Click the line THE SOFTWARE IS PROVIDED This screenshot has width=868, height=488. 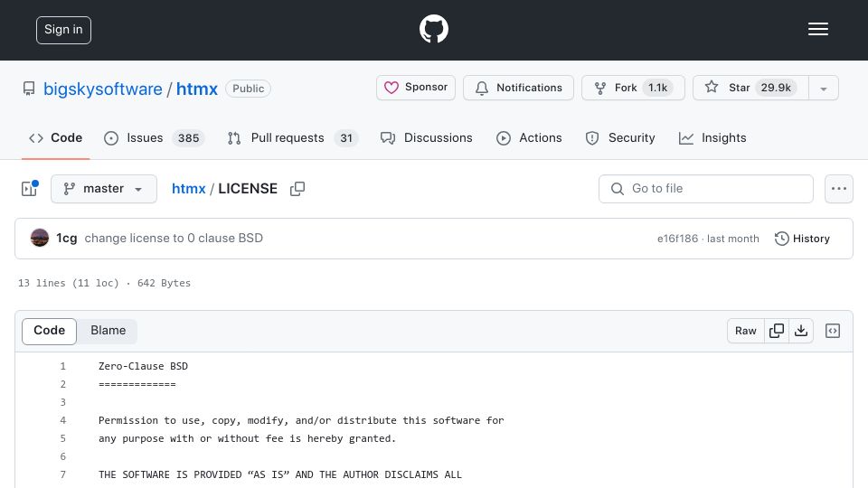click(x=280, y=474)
